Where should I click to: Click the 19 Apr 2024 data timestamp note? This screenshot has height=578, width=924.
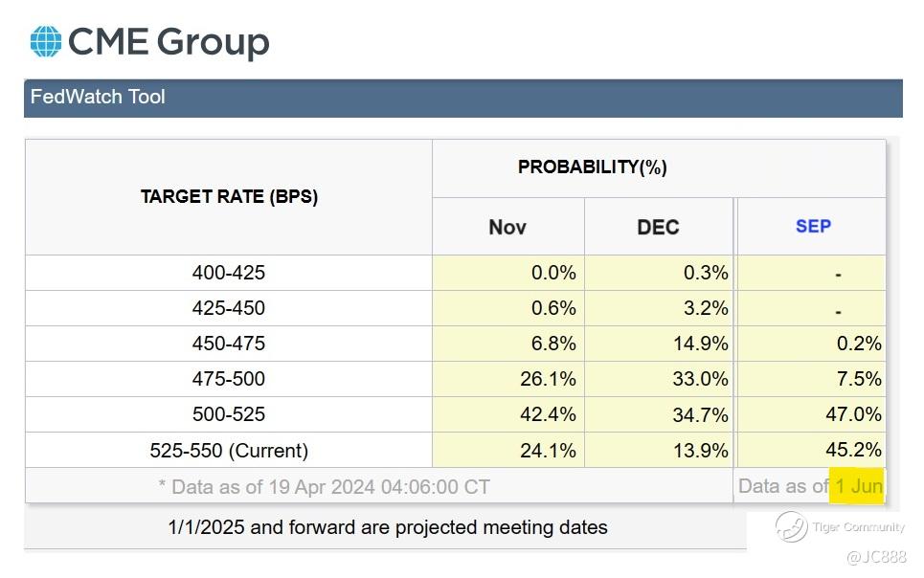tap(324, 487)
